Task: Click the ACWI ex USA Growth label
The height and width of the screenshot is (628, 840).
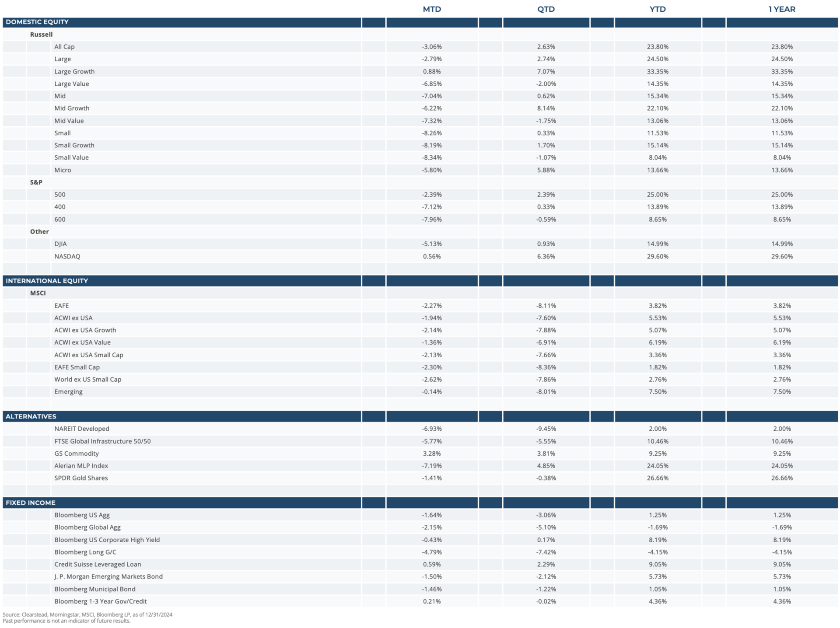Action: point(85,330)
